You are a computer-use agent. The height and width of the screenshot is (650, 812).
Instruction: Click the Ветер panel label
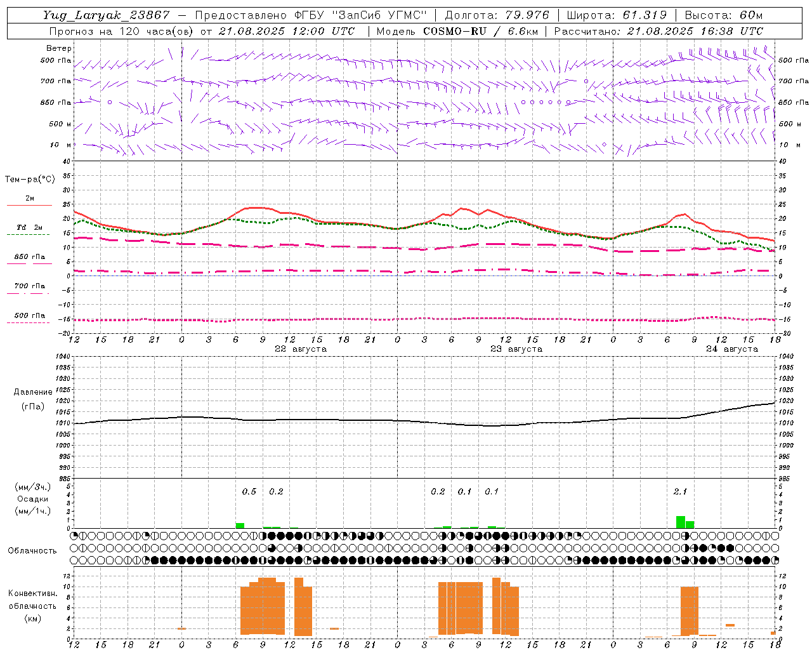coord(59,48)
